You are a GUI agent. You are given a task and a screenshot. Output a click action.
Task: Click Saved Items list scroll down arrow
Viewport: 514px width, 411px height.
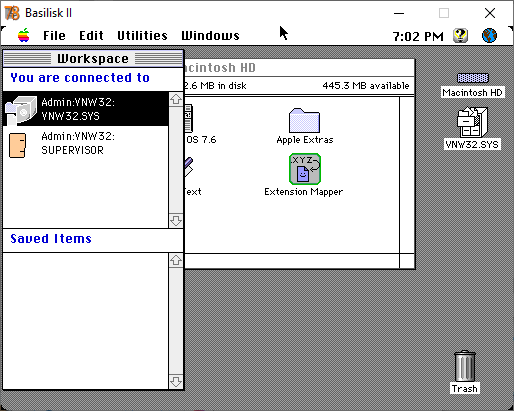(x=176, y=381)
